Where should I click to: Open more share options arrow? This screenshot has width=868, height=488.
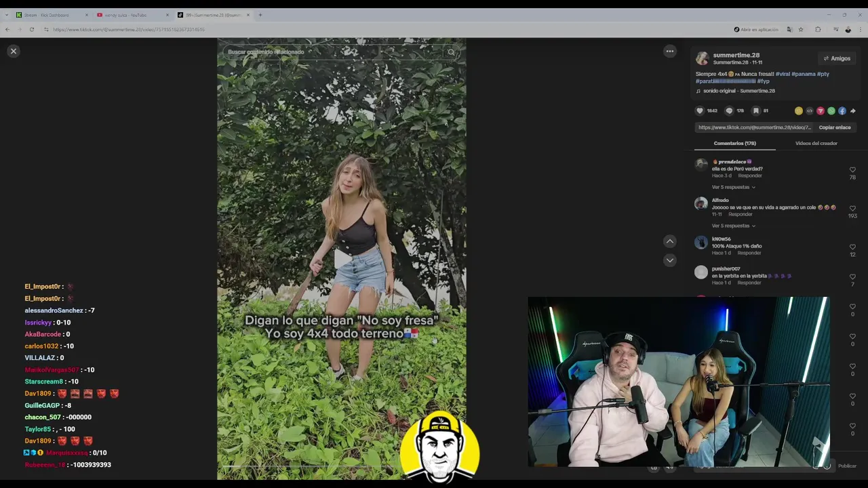click(852, 110)
